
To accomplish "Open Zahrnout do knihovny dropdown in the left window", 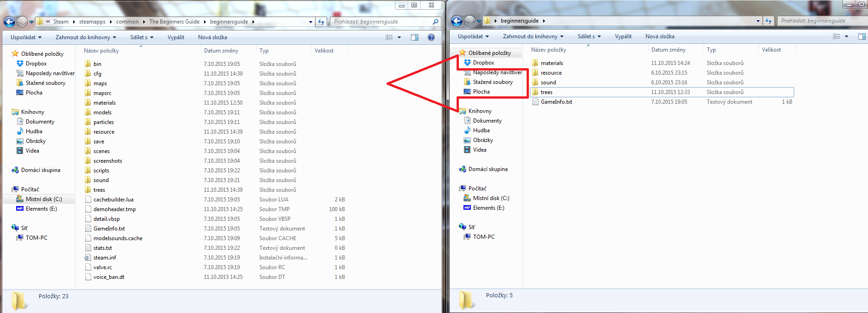I will (86, 37).
